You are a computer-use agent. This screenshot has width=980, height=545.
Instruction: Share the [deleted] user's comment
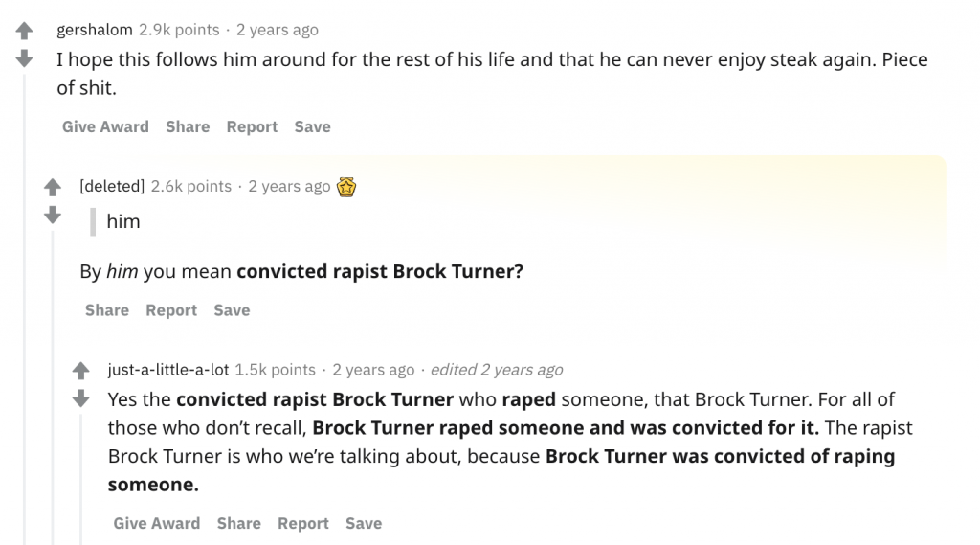(107, 309)
